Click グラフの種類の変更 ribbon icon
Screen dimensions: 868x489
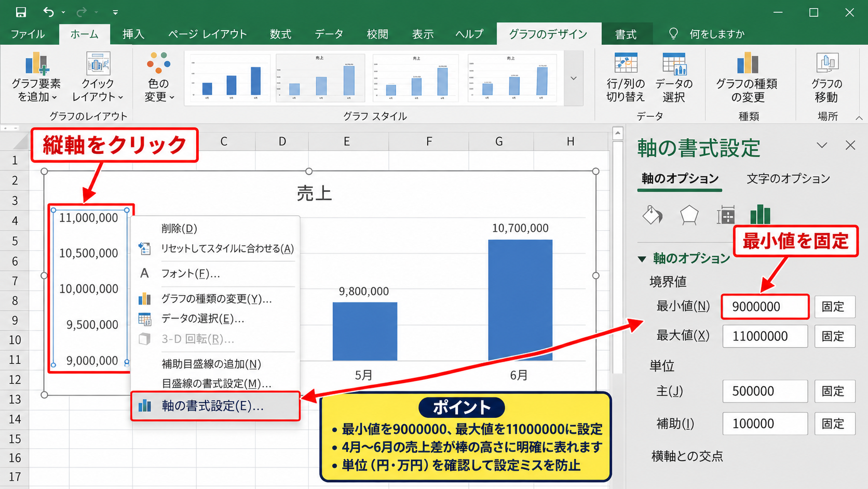click(747, 77)
